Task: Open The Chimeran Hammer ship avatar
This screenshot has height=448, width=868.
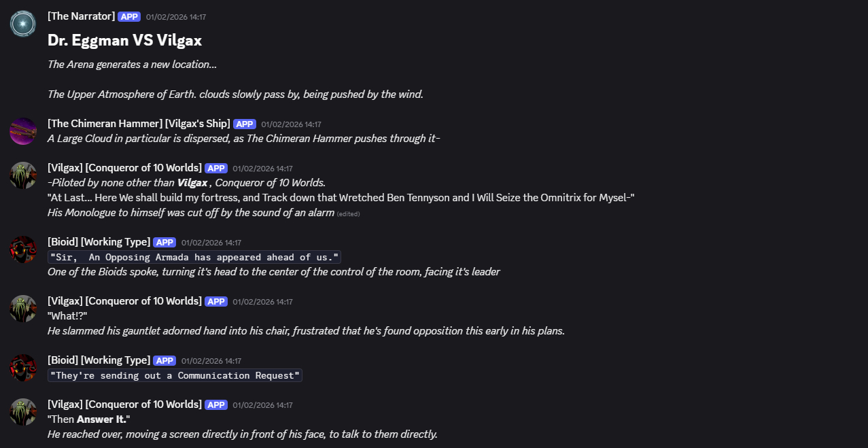Action: [x=23, y=131]
